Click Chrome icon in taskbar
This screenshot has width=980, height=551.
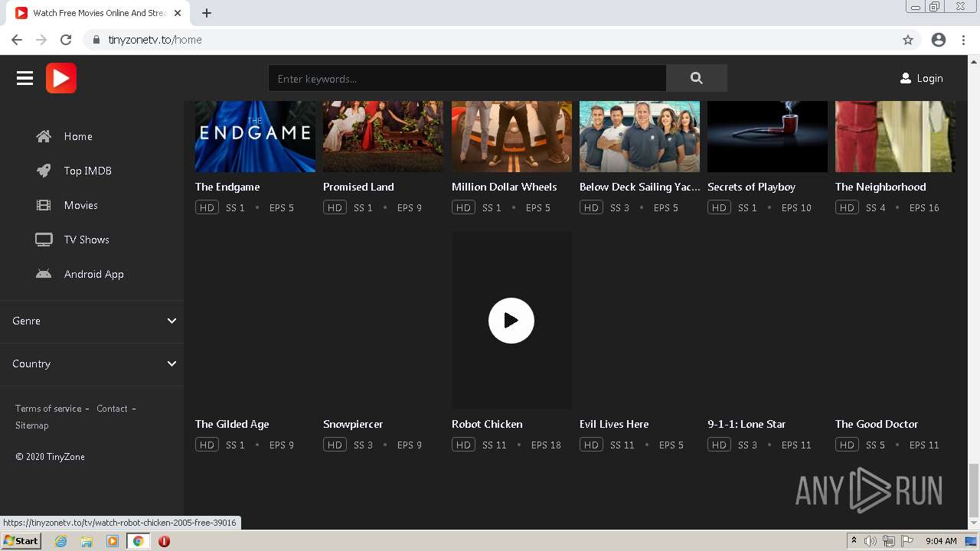(138, 541)
